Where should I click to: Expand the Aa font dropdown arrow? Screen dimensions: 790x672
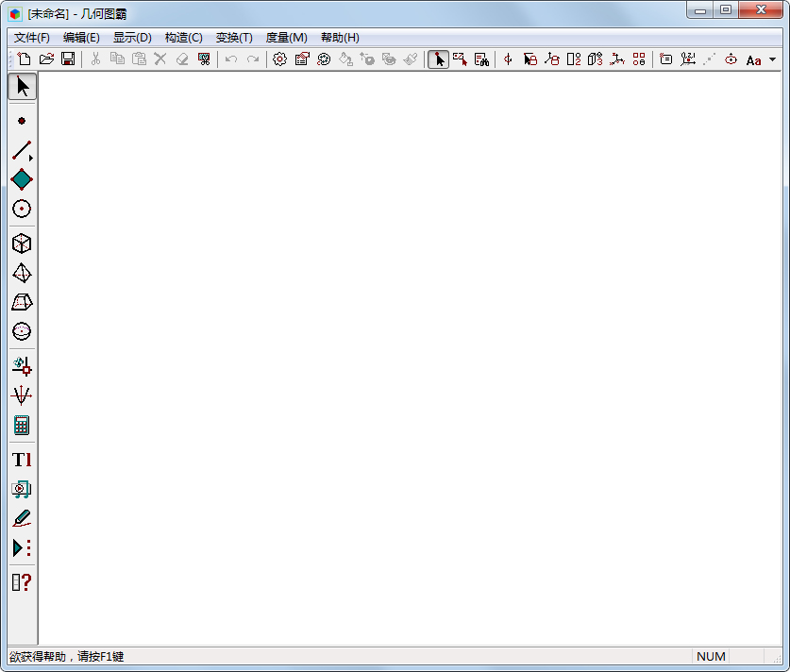773,59
